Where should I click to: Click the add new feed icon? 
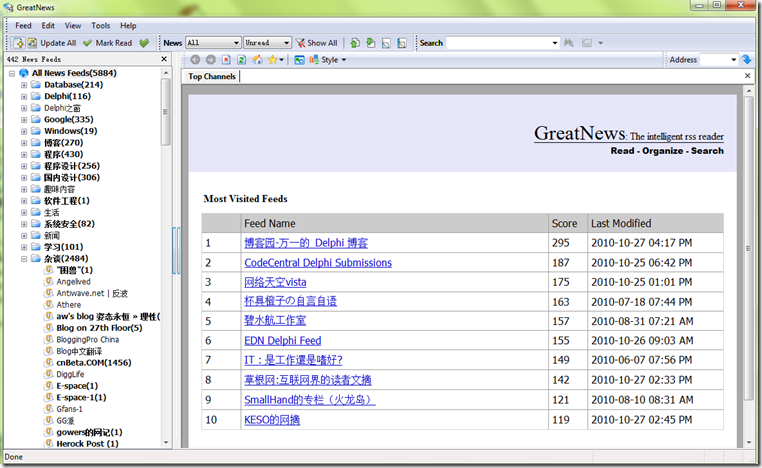(18, 43)
